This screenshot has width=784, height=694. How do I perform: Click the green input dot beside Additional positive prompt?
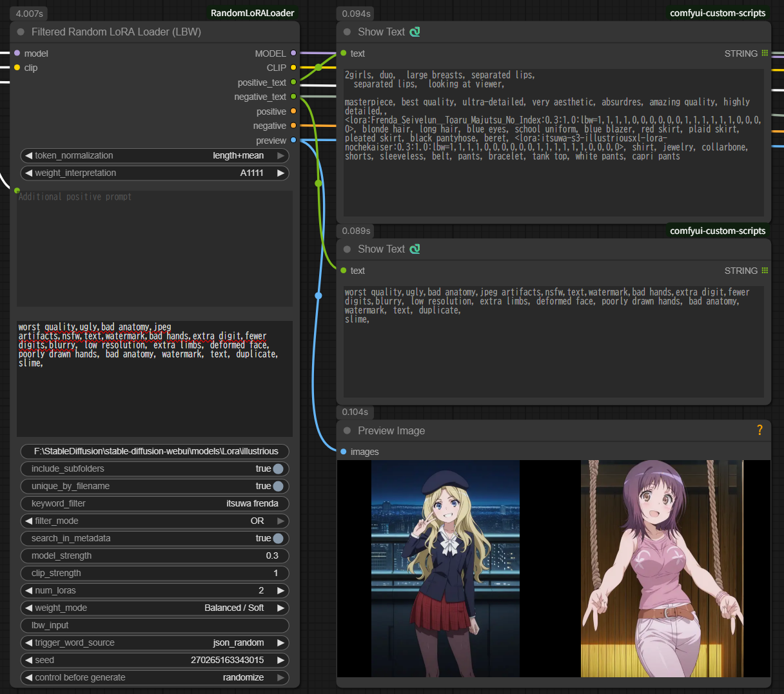click(x=17, y=191)
